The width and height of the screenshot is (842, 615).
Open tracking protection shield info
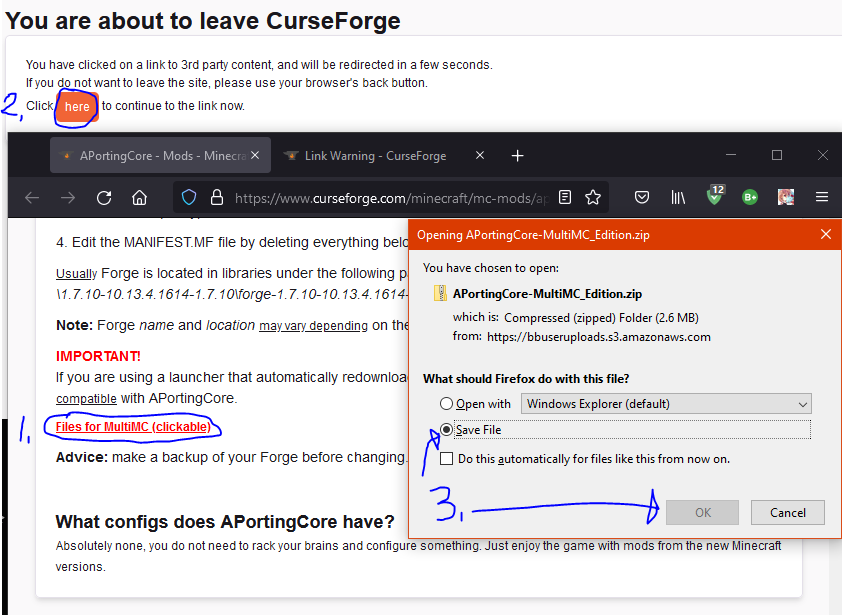point(189,198)
